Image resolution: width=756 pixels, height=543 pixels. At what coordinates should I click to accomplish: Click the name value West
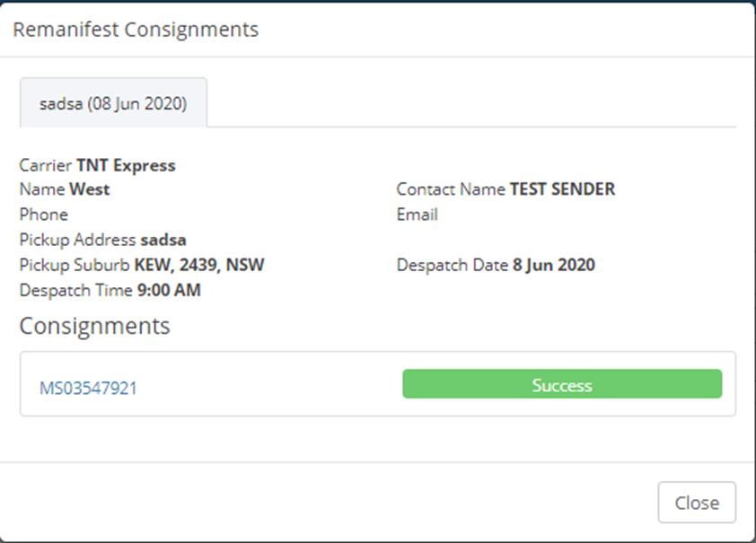(x=90, y=189)
